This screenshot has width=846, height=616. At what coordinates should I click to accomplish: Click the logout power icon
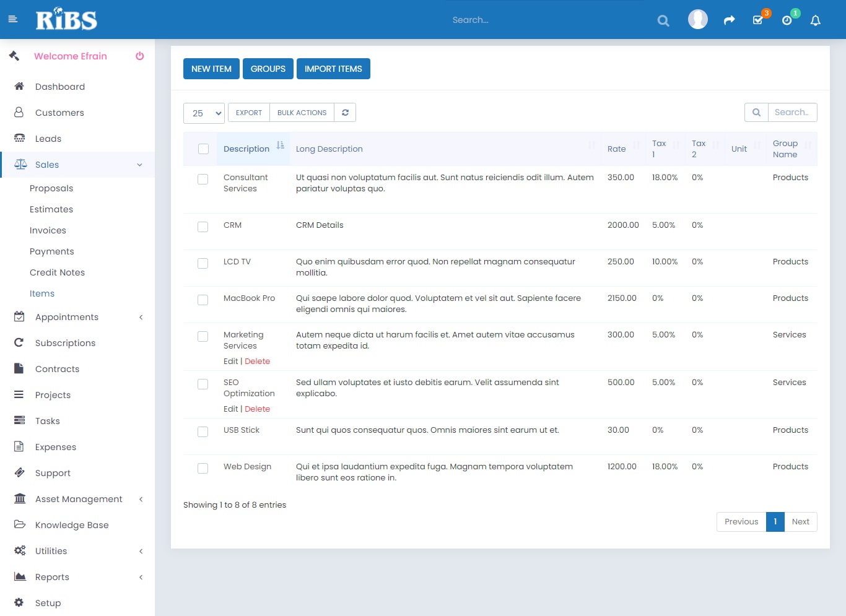pyautogui.click(x=140, y=56)
